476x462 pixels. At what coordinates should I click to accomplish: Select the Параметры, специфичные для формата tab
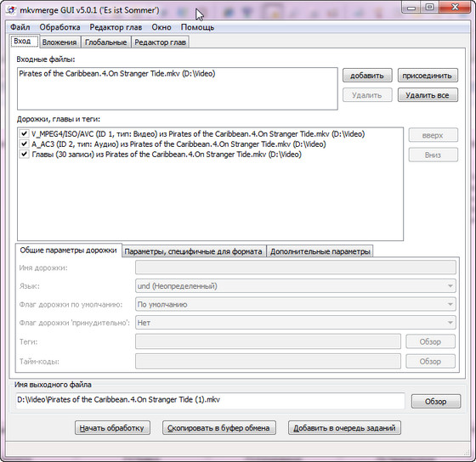click(194, 251)
